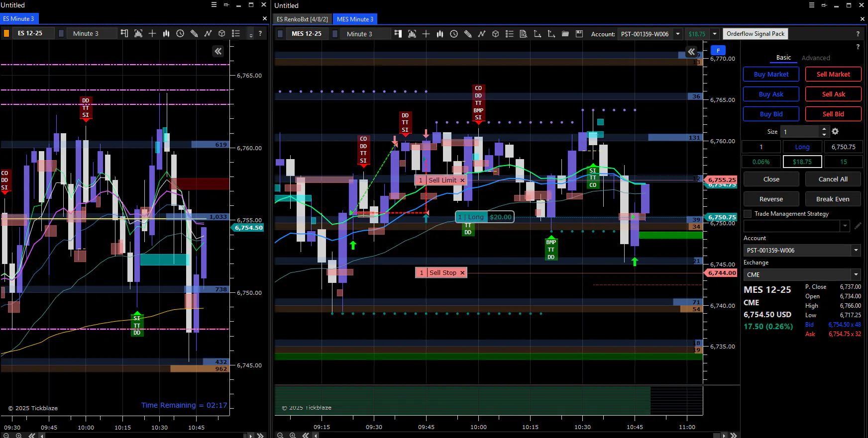Viewport: 868px width, 438px height.
Task: Toggle the link square beside MES 12-25
Action: point(280,34)
